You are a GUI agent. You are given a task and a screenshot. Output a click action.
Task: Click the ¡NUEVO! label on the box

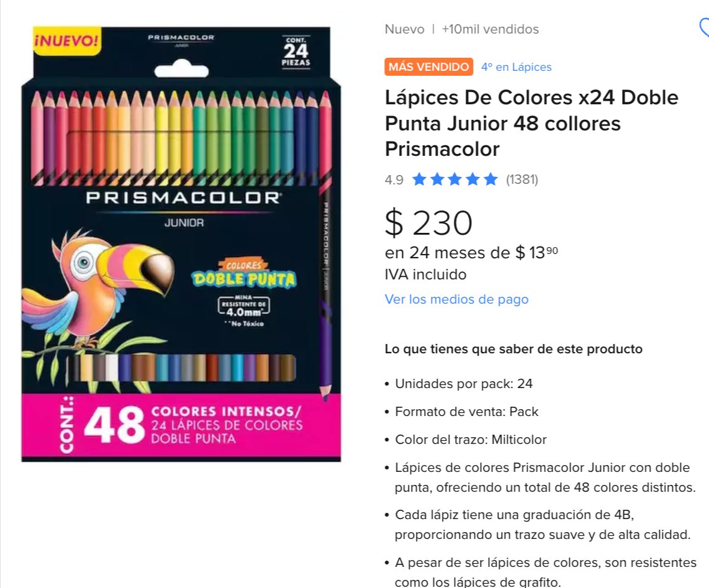pyautogui.click(x=67, y=41)
